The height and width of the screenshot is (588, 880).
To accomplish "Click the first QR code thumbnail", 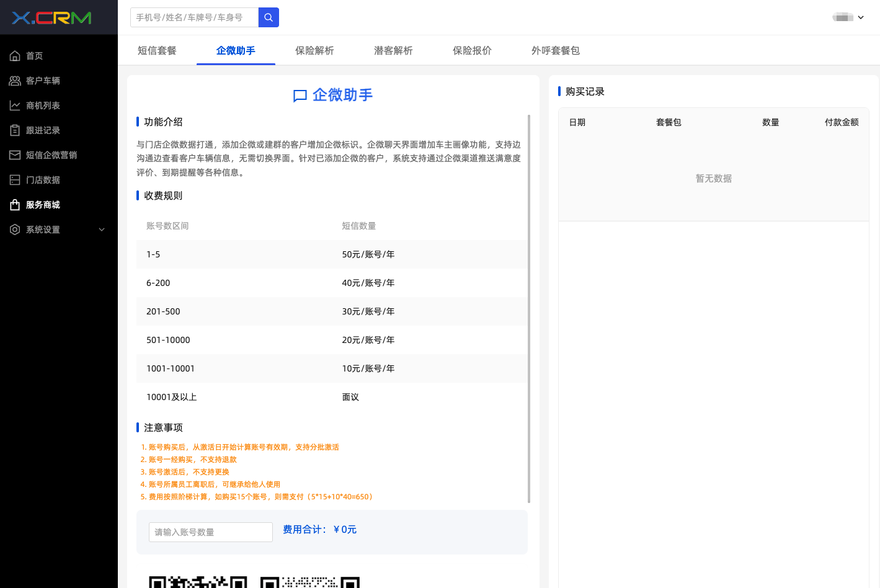I will [198, 582].
